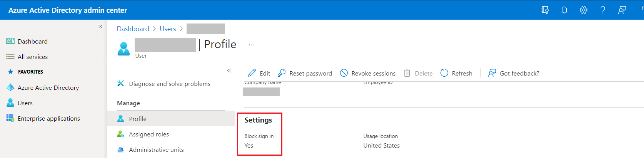Open the notifications bell icon

pos(564,10)
